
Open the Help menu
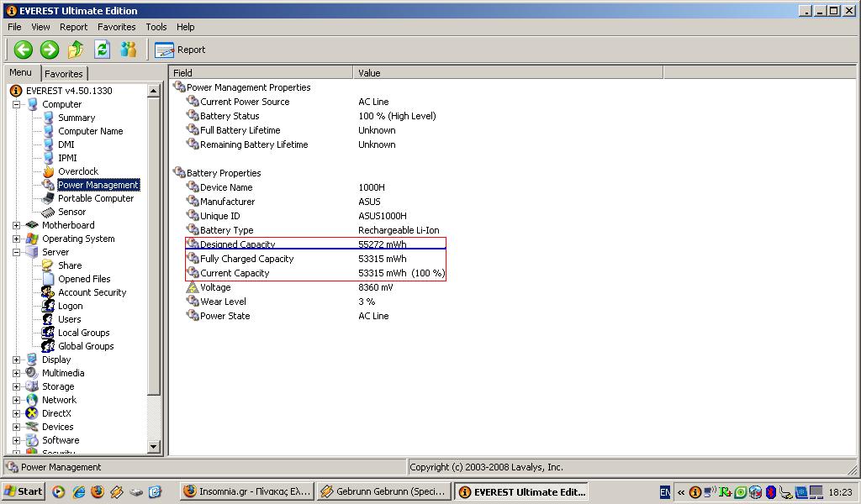[186, 27]
